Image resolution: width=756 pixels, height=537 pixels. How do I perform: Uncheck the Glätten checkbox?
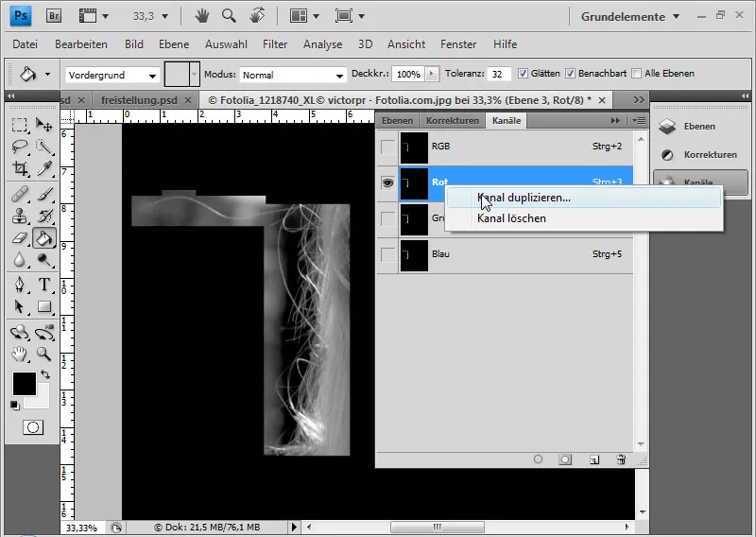coord(523,74)
